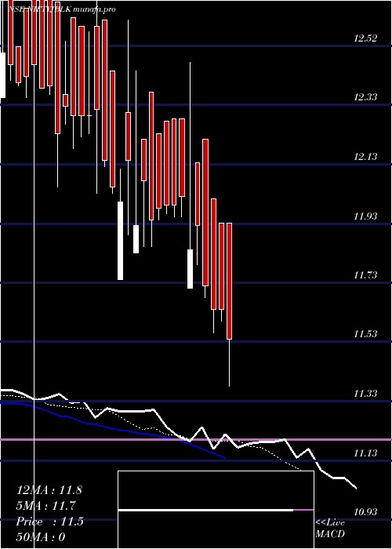
Task: Click the 12MA : 11.8 readout
Action: (49, 490)
